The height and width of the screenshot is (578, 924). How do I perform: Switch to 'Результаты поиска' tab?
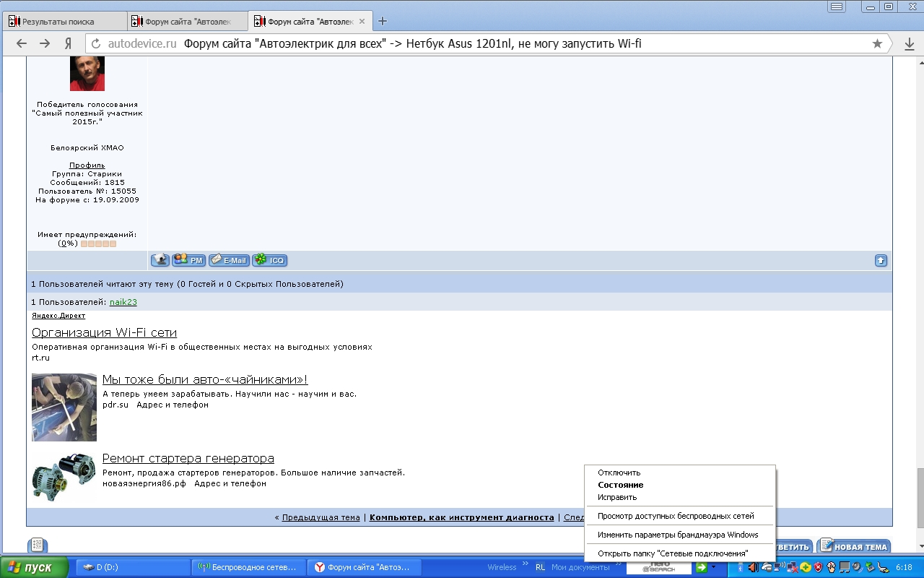click(x=64, y=22)
